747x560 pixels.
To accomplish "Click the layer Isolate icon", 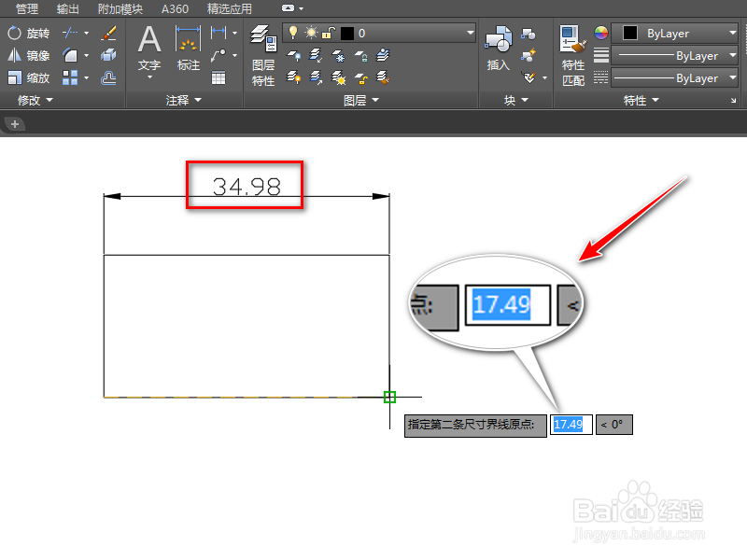I will click(x=316, y=56).
